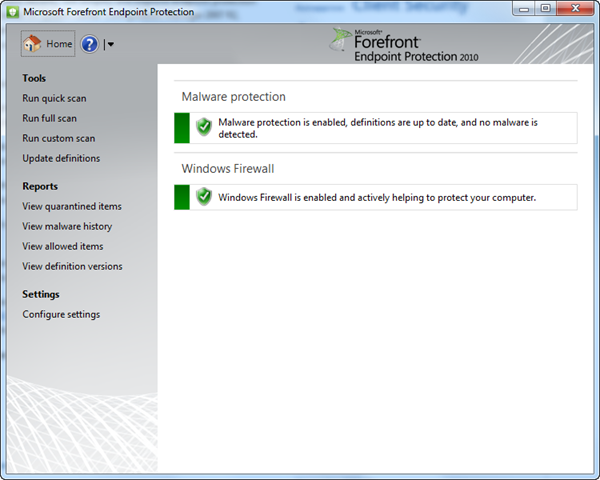Run quick scan
This screenshot has height=480, width=600.
pos(54,98)
